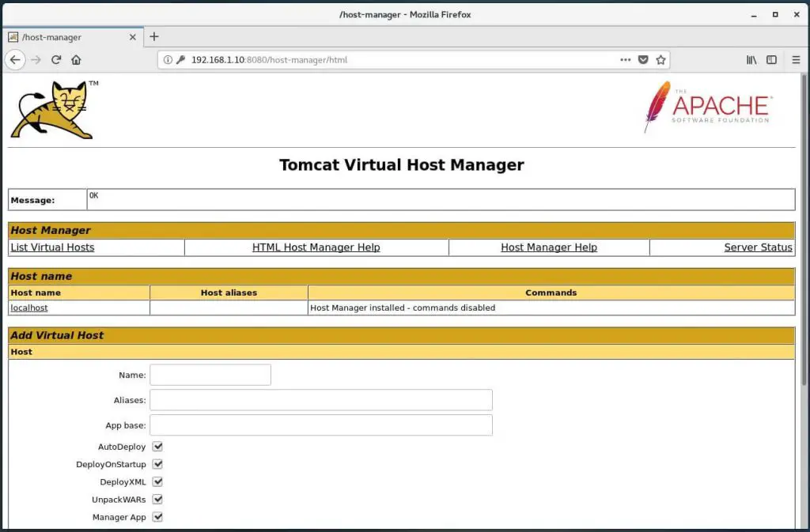Screen dimensions: 810x532
Task: Open the Host Manager Help link
Action: 549,247
